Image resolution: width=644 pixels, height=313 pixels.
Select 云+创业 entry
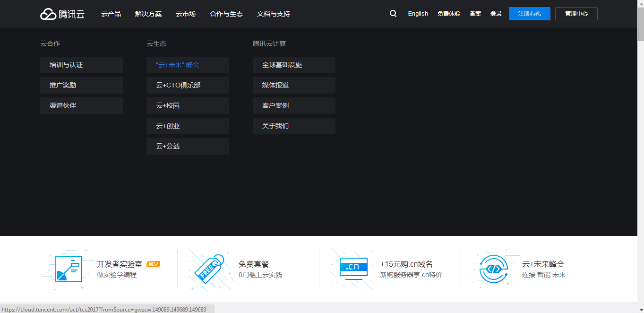coord(188,126)
